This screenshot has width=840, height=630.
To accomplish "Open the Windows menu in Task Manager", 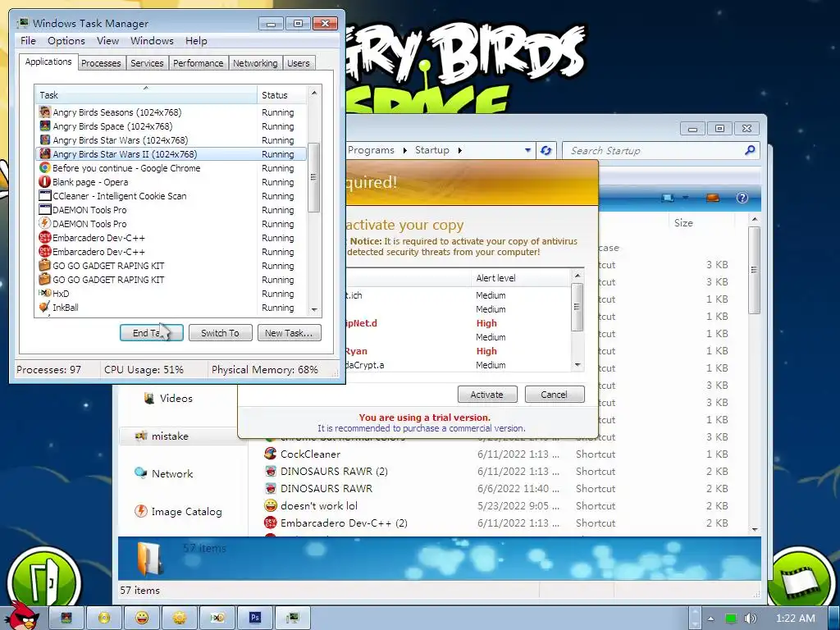I will (x=152, y=41).
